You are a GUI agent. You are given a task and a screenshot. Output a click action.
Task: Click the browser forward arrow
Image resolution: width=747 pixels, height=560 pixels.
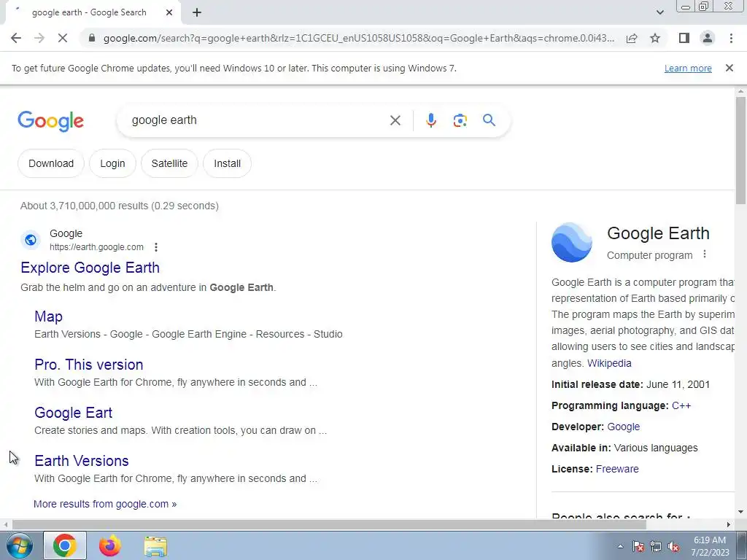[39, 38]
